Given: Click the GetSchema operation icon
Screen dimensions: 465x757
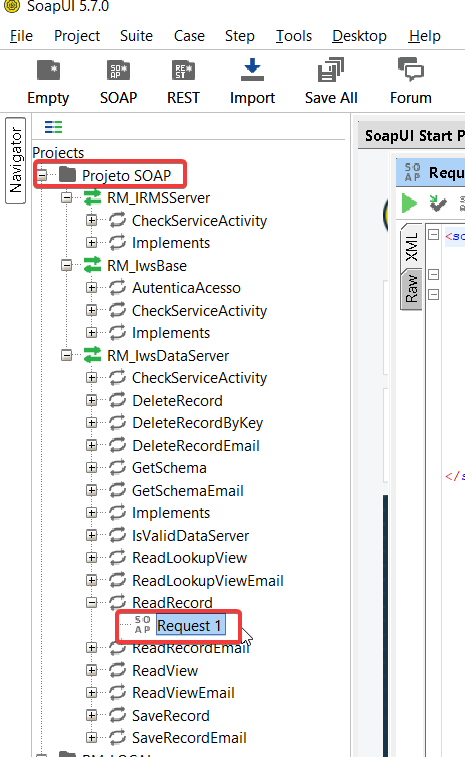Looking at the screenshot, I should click(117, 467).
